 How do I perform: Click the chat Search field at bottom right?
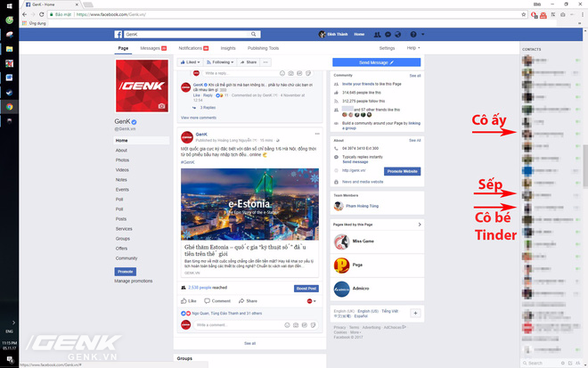(542, 364)
